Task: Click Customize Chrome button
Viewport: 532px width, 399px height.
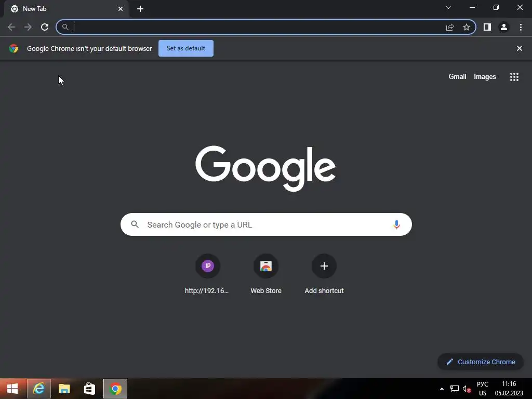Action: point(481,362)
